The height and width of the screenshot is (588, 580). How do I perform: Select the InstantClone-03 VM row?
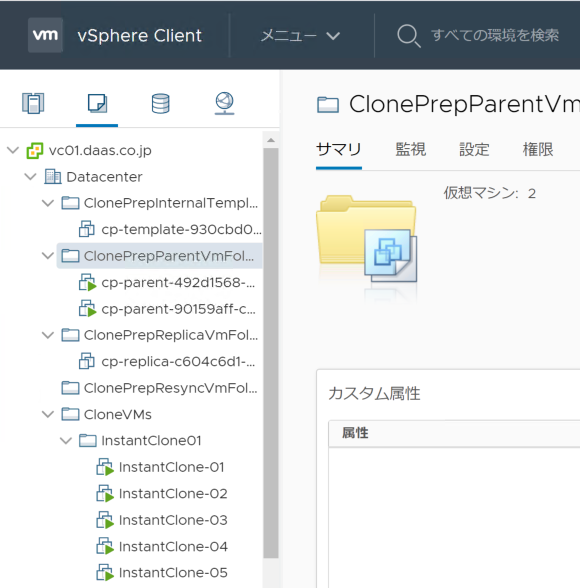(173, 520)
